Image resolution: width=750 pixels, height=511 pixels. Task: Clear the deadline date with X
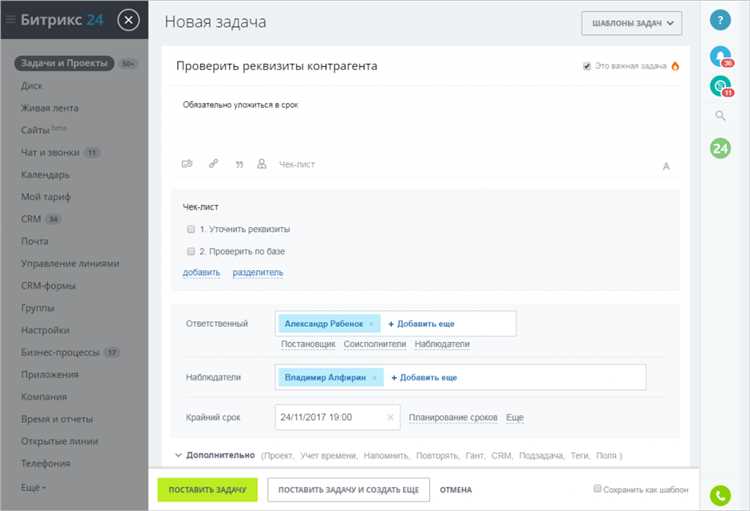pyautogui.click(x=390, y=417)
